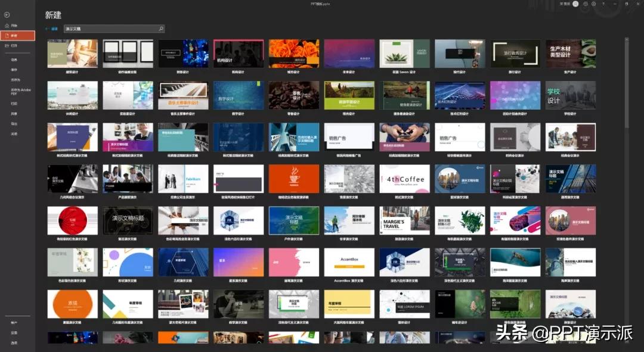Click the back arrow to exit backstage
644x352 pixels.
[x=7, y=14]
